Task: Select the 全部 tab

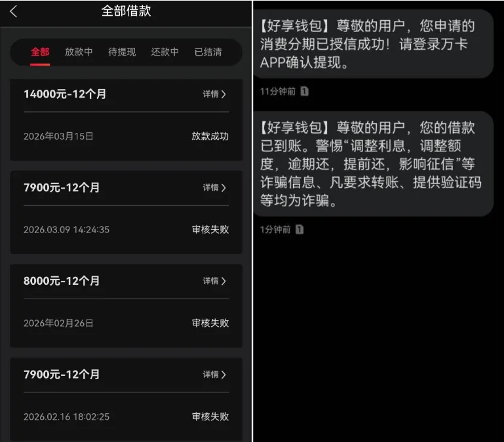Action: pyautogui.click(x=40, y=52)
